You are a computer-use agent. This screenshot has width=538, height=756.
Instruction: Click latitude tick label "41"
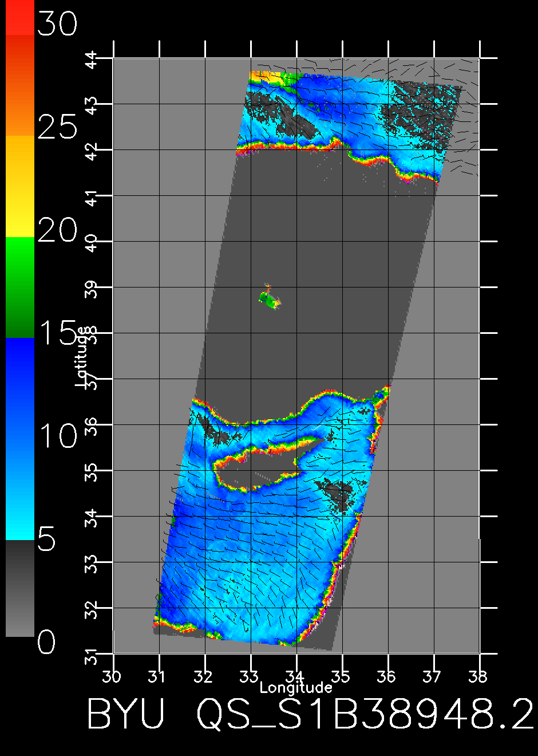92,196
